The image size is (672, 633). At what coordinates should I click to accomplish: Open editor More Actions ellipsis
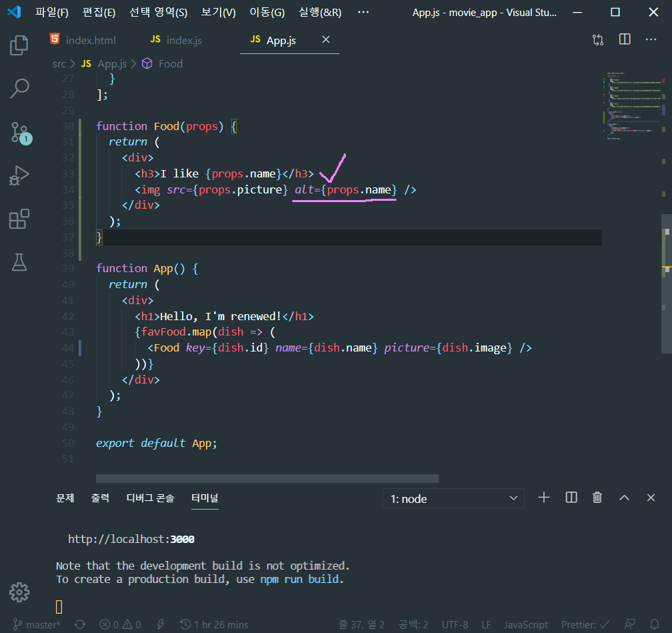(x=651, y=39)
